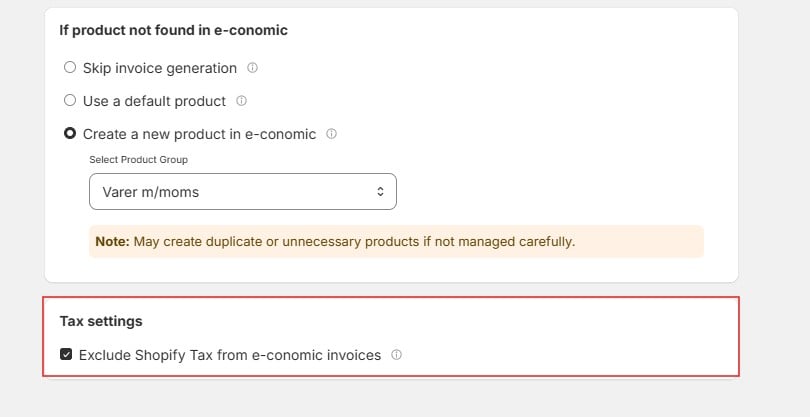Viewport: 810px width, 417px height.
Task: Click the If product not found heading
Action: tap(174, 30)
